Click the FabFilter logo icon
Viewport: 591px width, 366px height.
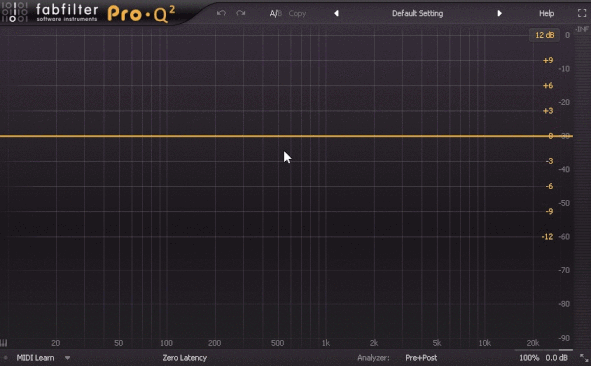[14, 12]
